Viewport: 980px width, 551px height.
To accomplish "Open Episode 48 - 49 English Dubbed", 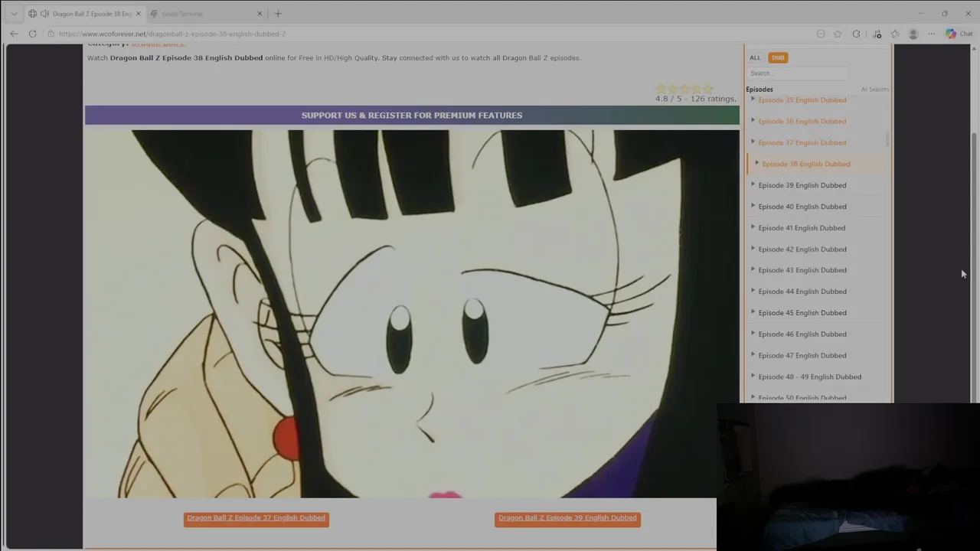I will click(809, 377).
